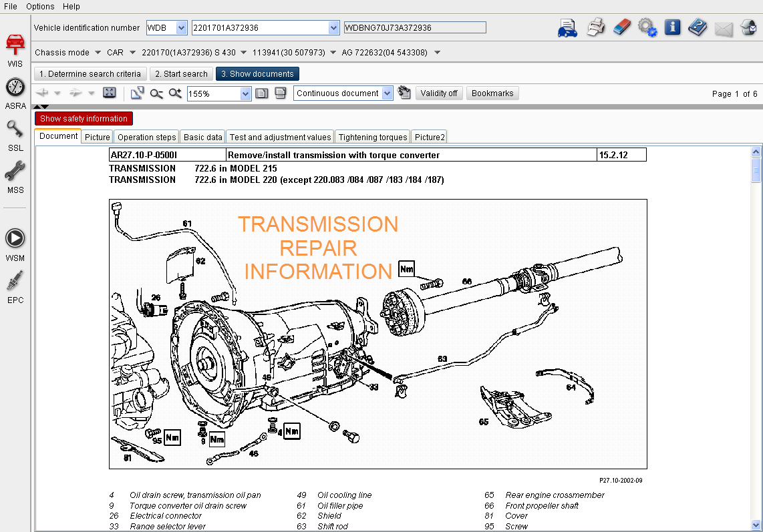This screenshot has width=763, height=532.
Task: Open the help book icon
Action: point(698,27)
